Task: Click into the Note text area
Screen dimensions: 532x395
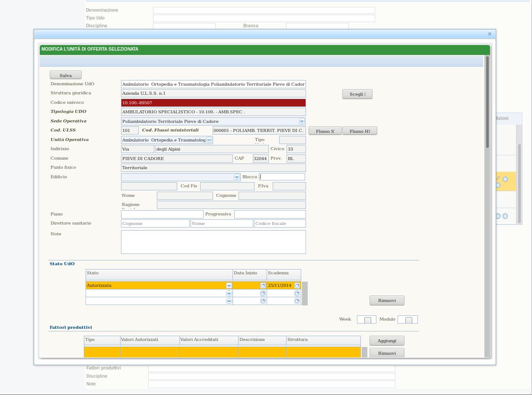Action: click(213, 242)
